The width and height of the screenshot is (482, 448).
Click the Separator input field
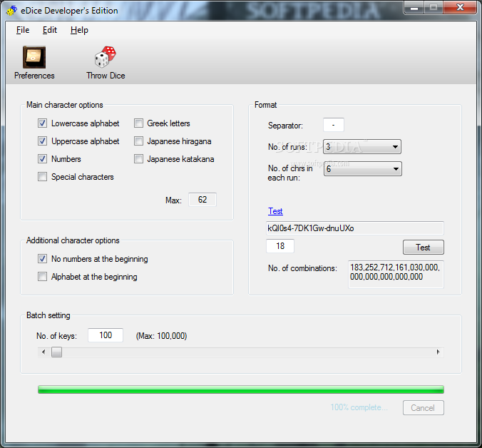[334, 125]
